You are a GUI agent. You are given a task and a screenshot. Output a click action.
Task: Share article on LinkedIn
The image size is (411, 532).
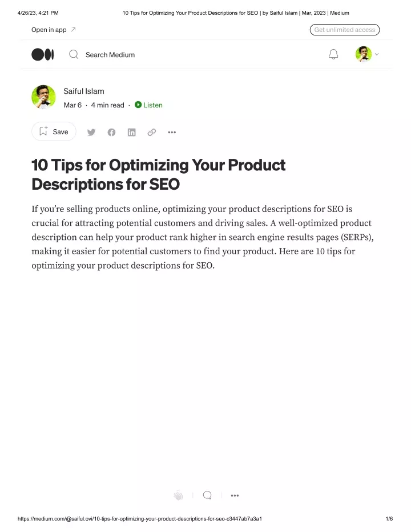(x=131, y=133)
